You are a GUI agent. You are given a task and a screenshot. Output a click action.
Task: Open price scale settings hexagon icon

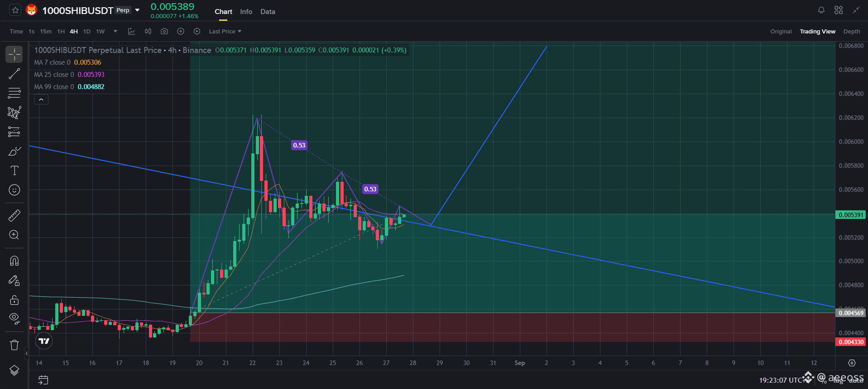[852, 363]
